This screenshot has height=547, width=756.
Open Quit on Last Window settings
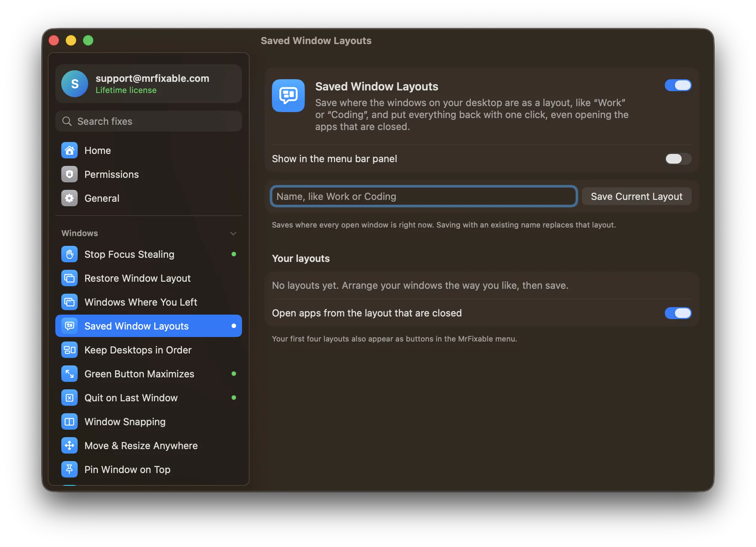149,398
